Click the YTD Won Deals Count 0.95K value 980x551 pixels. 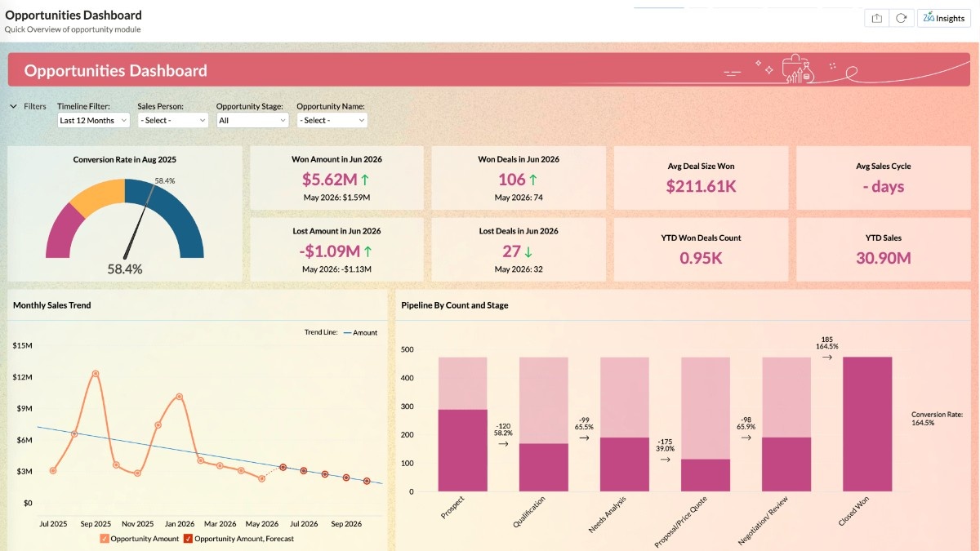pos(701,259)
